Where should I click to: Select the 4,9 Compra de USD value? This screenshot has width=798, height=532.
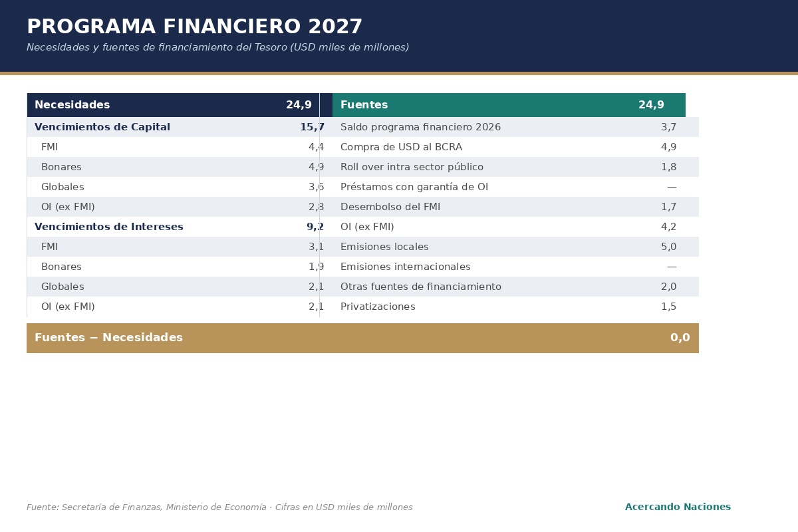pyautogui.click(x=668, y=147)
